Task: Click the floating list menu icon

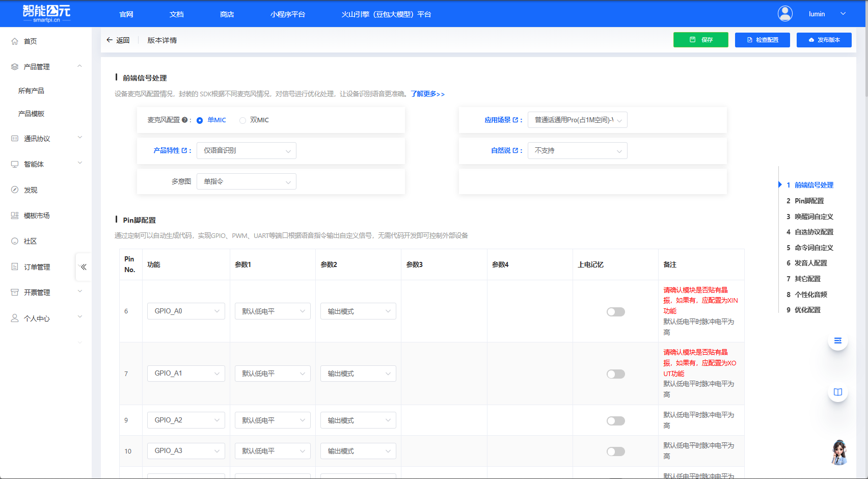Action: 837,340
